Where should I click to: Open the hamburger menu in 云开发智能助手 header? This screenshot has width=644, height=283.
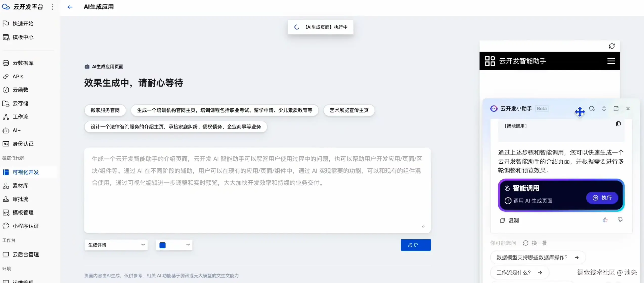[x=611, y=61]
